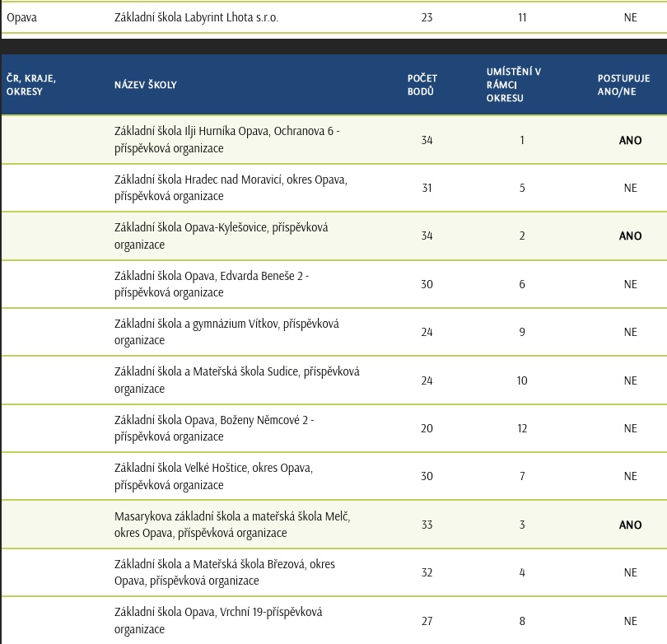Click Základní škola Opava-Kylešovice school name
Image resolution: width=667 pixels, height=644 pixels.
point(221,236)
